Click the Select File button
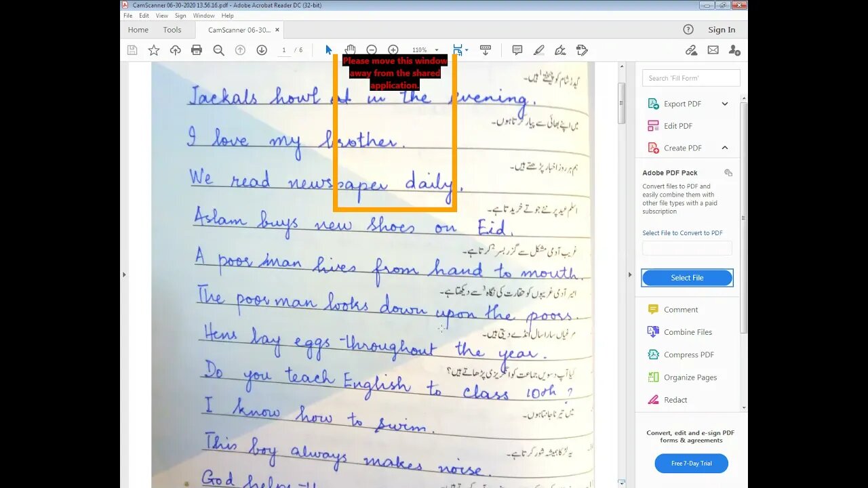The width and height of the screenshot is (868, 488). (687, 278)
